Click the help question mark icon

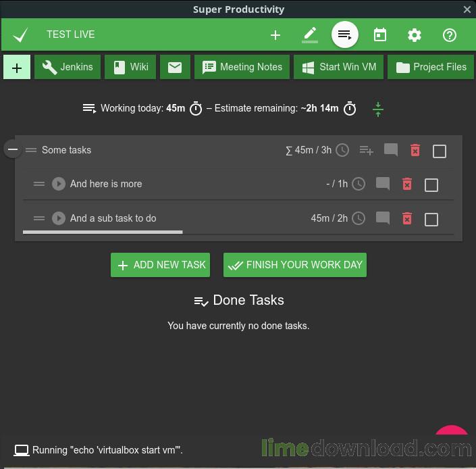pyautogui.click(x=450, y=35)
